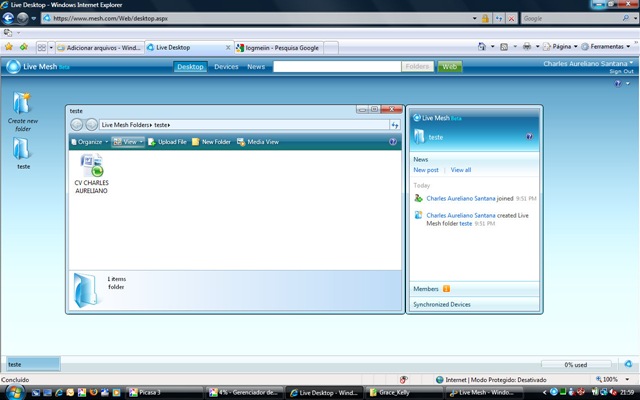Expand the Synchronized Devices section

click(x=442, y=304)
